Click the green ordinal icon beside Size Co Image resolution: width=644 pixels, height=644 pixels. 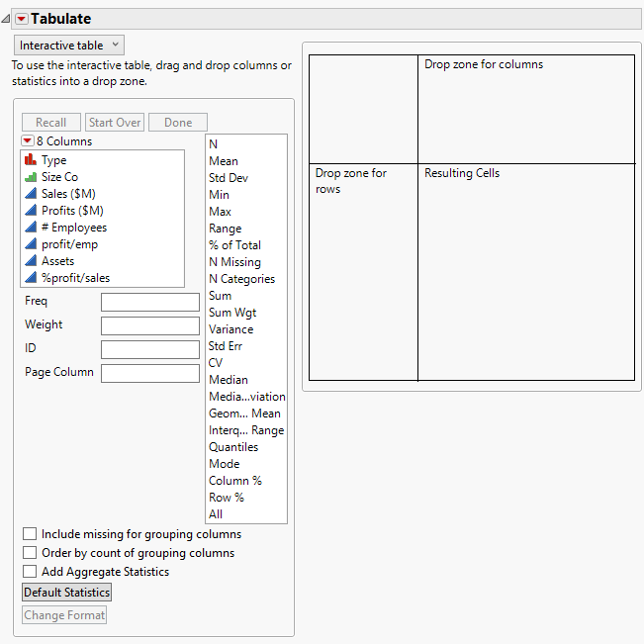coord(31,177)
